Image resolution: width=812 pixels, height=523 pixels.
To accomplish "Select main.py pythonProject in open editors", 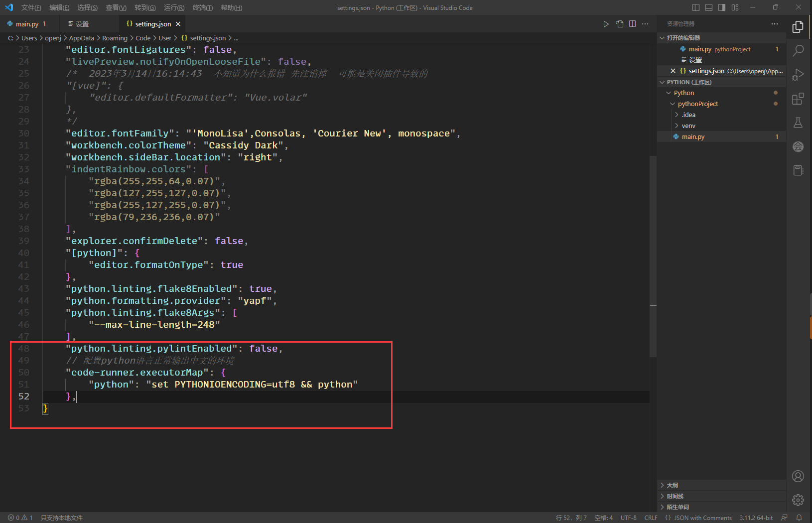I will pyautogui.click(x=721, y=49).
